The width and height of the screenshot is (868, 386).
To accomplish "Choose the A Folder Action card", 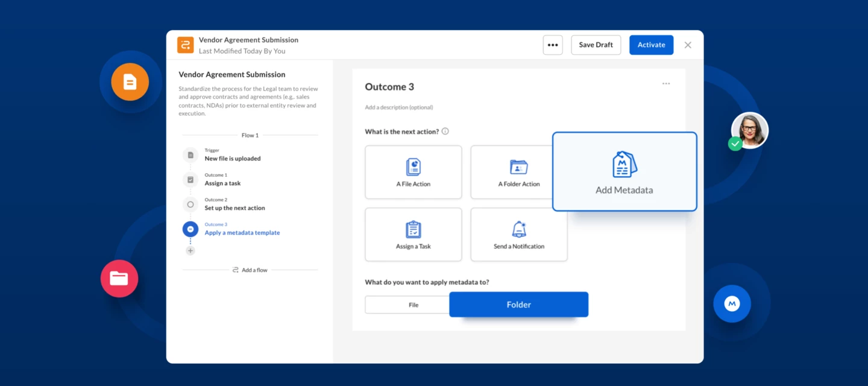I will click(x=512, y=172).
